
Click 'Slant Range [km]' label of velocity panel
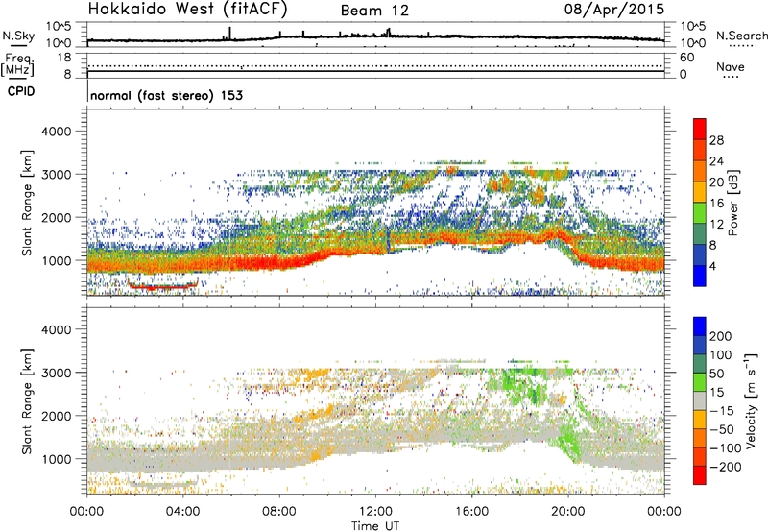(x=27, y=401)
